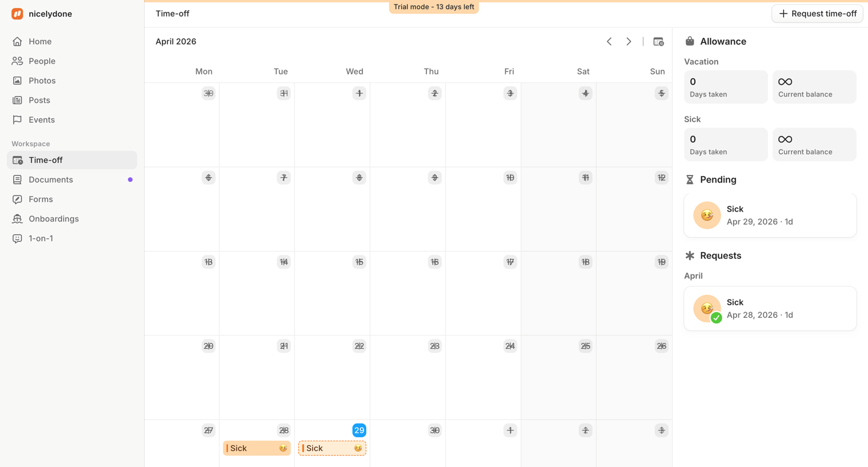Open the Events section
This screenshot has height=467, width=868.
72,119
